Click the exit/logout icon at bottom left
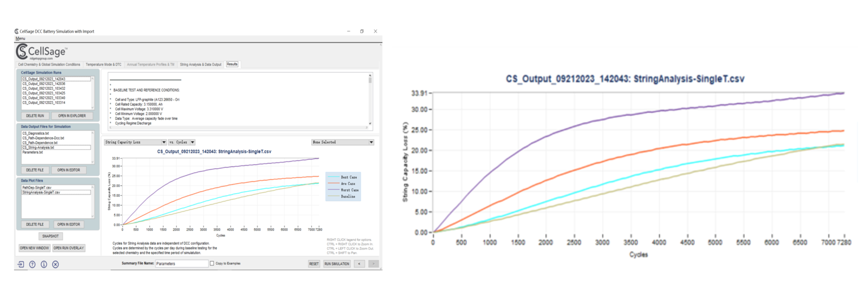The width and height of the screenshot is (868, 306). 21,264
